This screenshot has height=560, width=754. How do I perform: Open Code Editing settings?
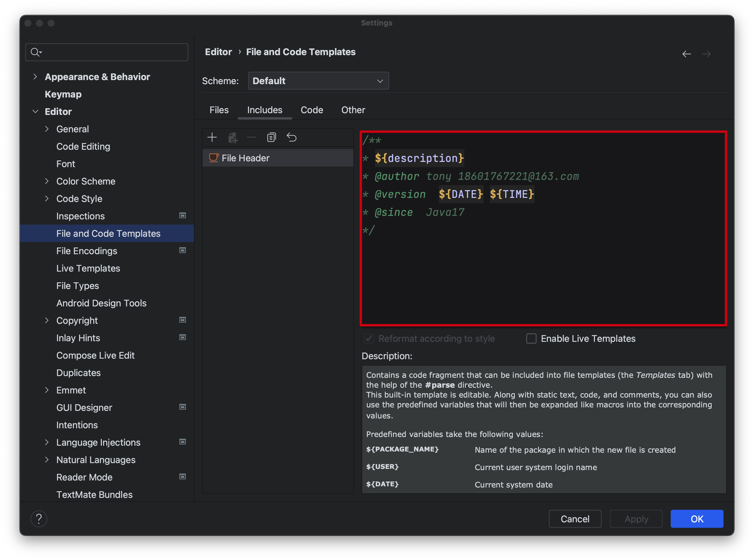coord(83,147)
